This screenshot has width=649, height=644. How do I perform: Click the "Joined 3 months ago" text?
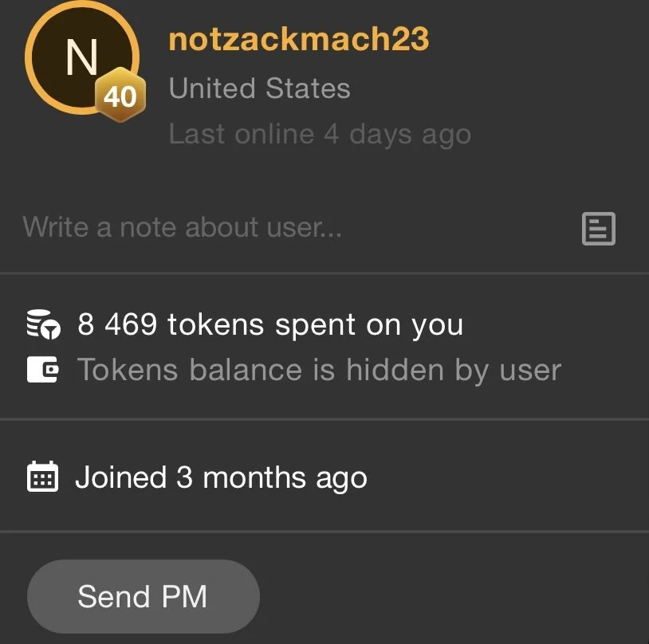click(221, 477)
